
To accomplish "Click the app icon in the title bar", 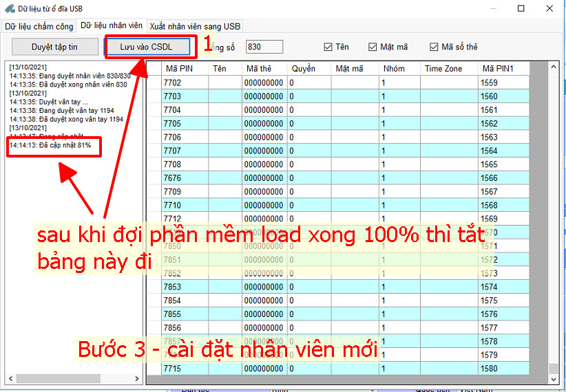I will [x=10, y=8].
